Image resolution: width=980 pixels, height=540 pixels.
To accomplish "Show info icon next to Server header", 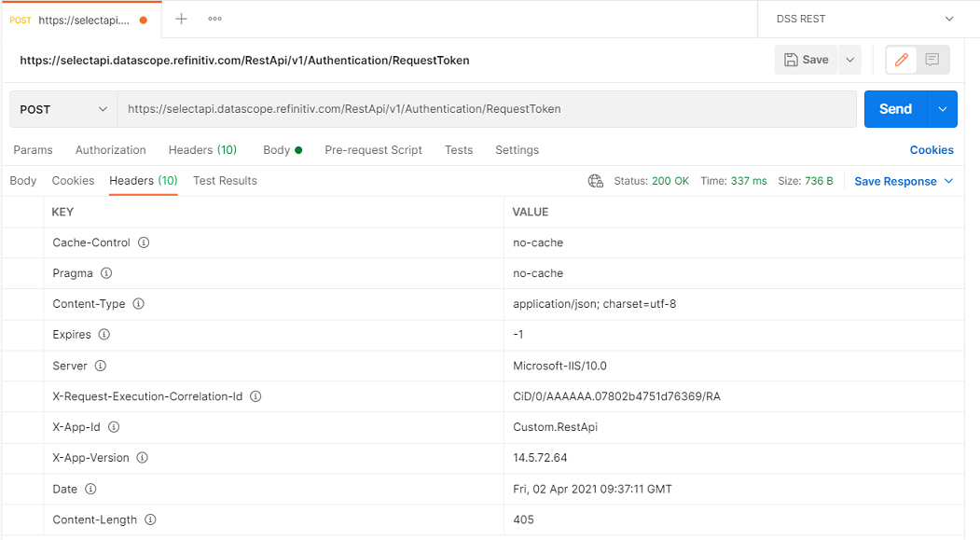I will click(101, 366).
